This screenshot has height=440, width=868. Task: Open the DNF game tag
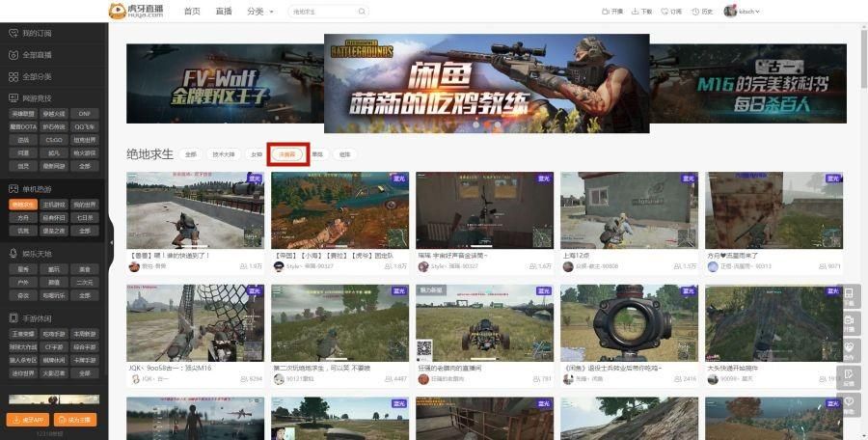coord(85,114)
